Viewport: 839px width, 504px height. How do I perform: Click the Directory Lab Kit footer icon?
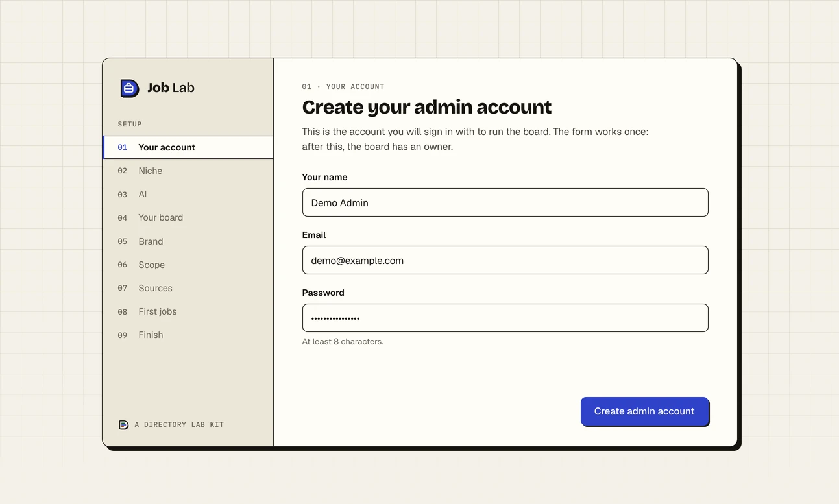(123, 425)
